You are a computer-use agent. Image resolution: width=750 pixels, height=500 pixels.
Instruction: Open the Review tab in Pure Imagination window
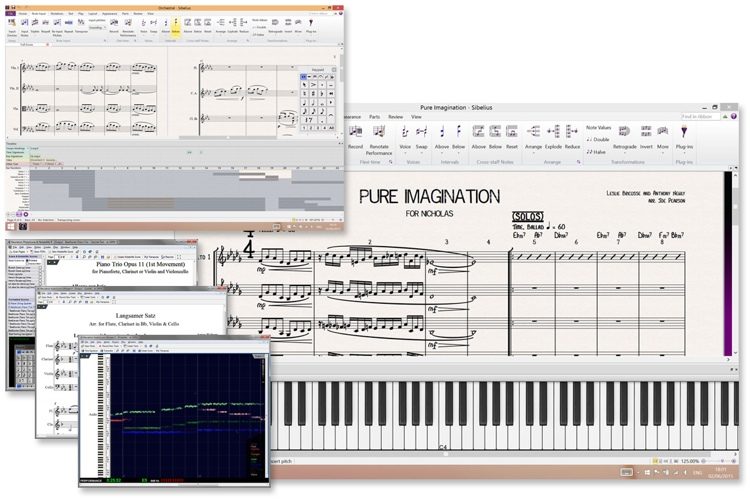coord(396,117)
